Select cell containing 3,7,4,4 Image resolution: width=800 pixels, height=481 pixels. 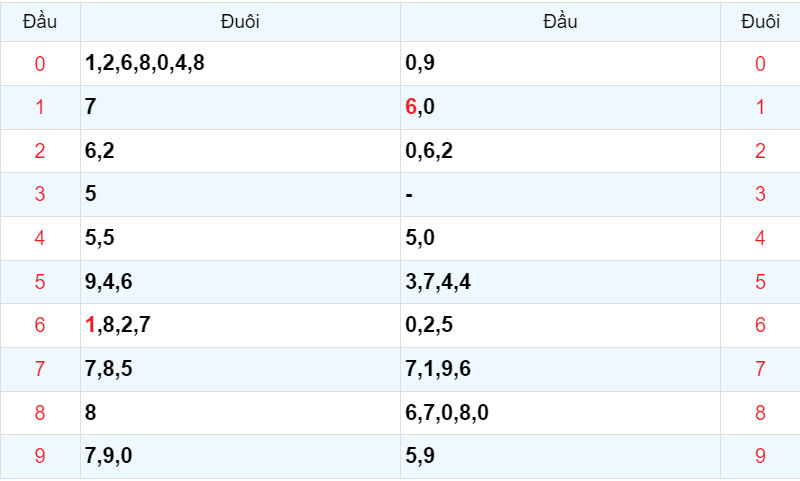(560, 282)
